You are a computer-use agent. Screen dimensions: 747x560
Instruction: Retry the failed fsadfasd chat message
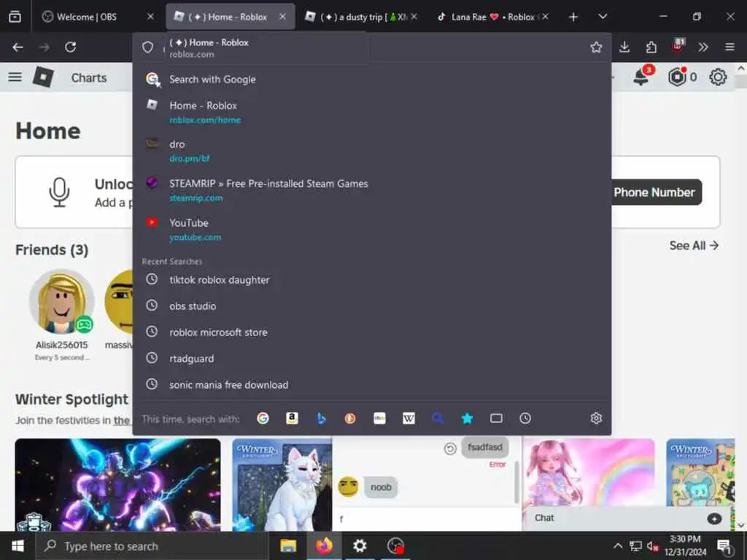click(449, 448)
